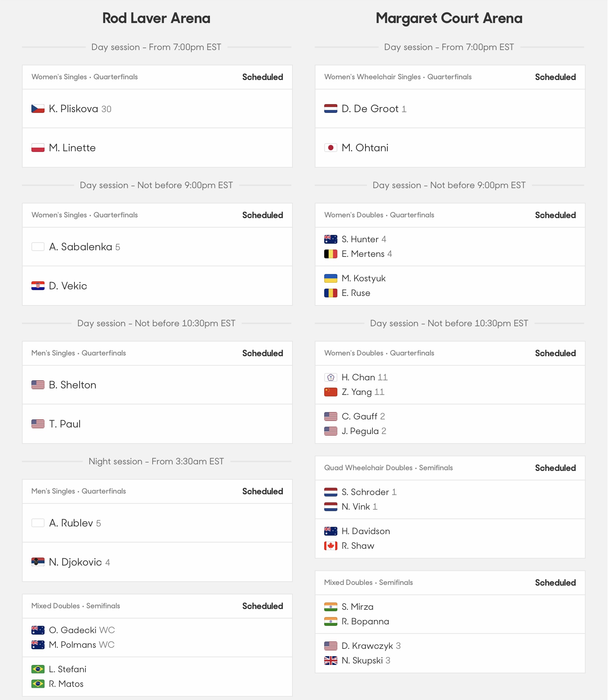The width and height of the screenshot is (609, 700).
Task: Select the Rod Laver Arena heading
Action: [x=156, y=18]
